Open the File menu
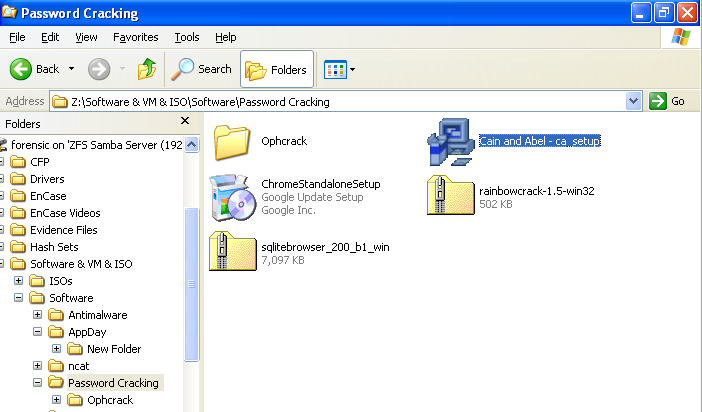The width and height of the screenshot is (702, 412). point(17,37)
